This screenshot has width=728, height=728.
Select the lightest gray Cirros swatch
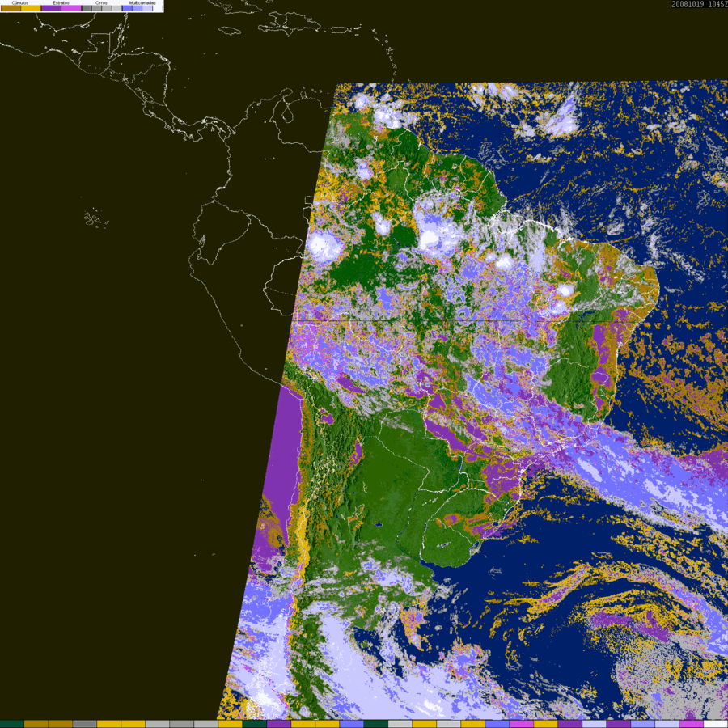click(x=116, y=8)
